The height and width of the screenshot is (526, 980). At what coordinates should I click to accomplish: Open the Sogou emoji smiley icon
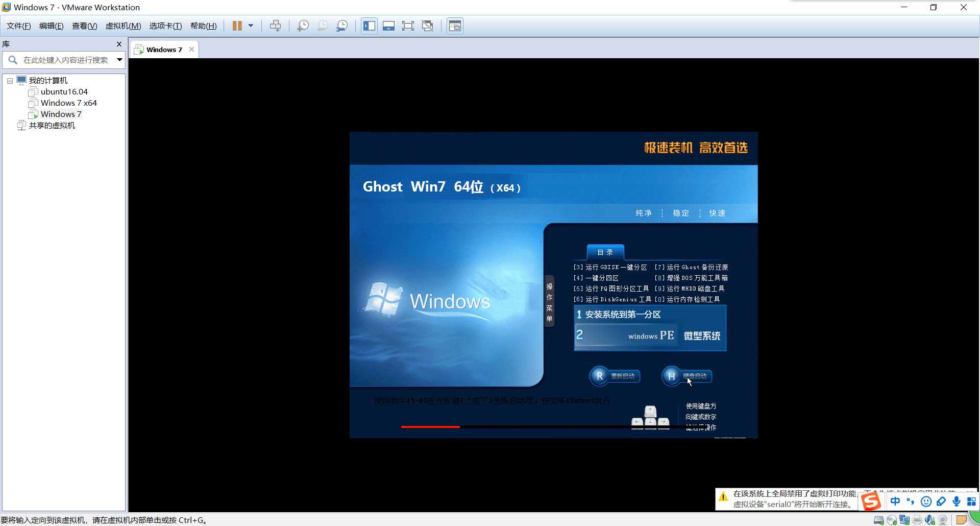coord(926,501)
